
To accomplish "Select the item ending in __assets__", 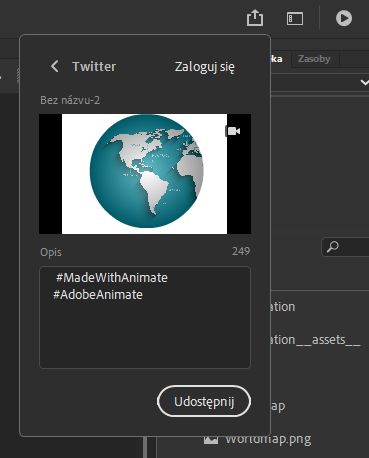I will click(x=315, y=340).
